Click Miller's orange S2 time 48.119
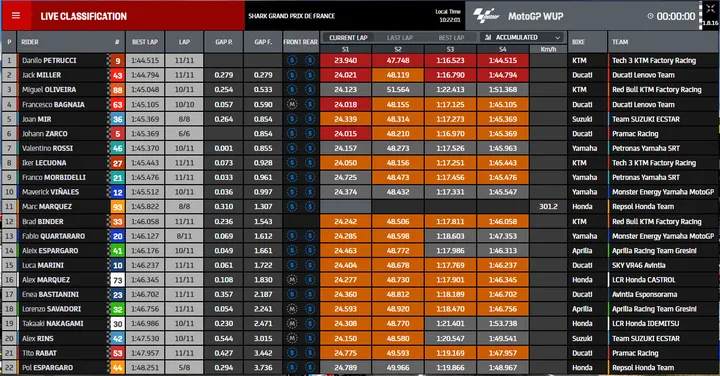Screen dimensions: 720x376 click(x=398, y=75)
